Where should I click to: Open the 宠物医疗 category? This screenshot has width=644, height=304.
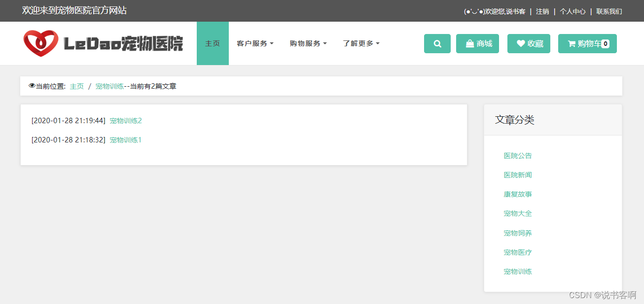point(517,252)
